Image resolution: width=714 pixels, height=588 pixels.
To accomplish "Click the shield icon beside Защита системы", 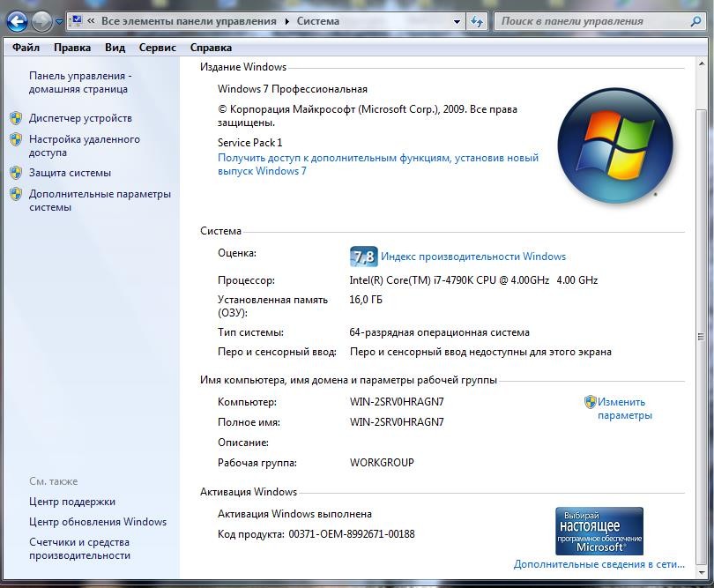I will click(x=15, y=173).
